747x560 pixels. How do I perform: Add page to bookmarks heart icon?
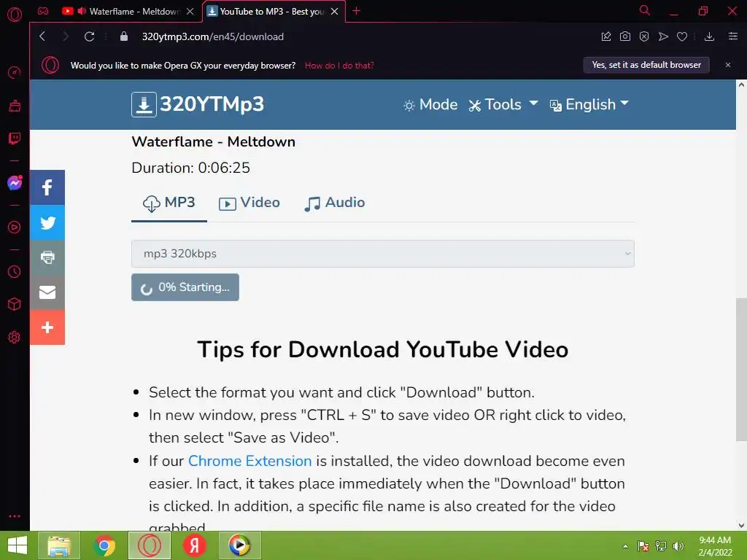[682, 36]
